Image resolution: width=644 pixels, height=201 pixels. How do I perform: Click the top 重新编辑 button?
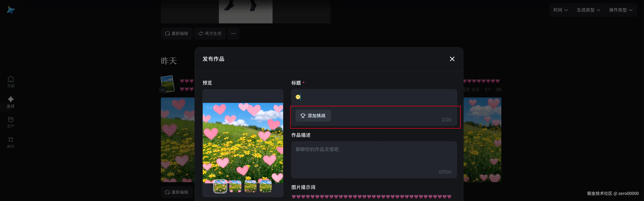(x=176, y=33)
